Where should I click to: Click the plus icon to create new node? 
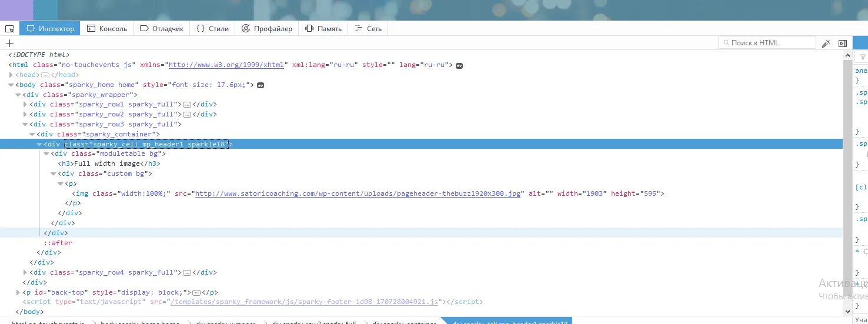(9, 43)
